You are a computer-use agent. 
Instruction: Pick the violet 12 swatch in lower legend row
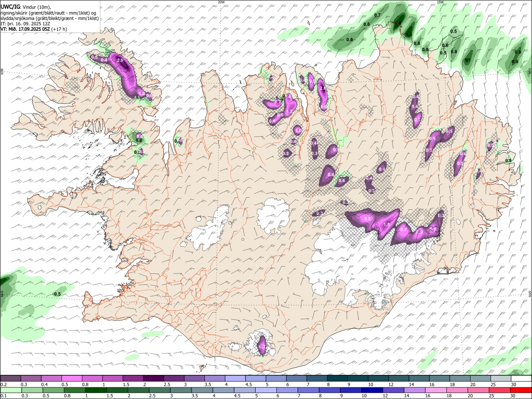tap(393, 390)
